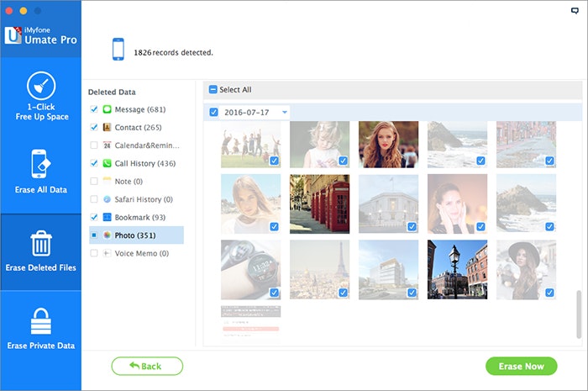Check the Calendar&Reminder checkbox
This screenshot has height=391, width=588.
pos(94,145)
